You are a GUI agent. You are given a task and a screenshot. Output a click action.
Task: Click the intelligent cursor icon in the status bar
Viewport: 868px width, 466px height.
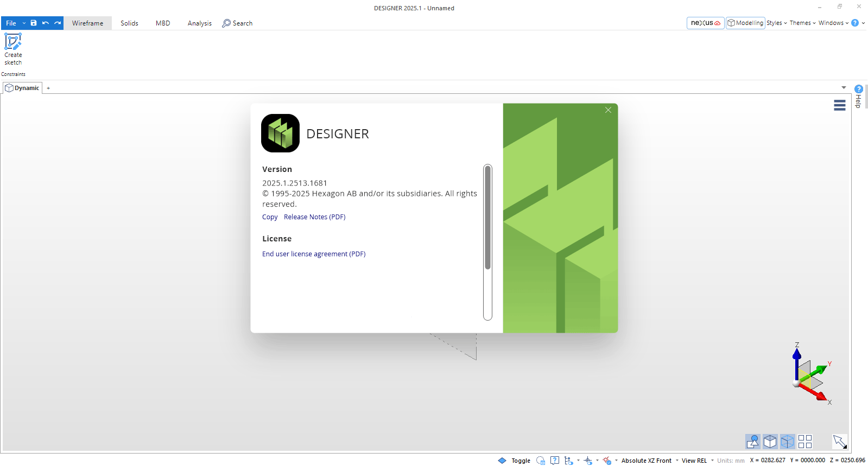pyautogui.click(x=588, y=461)
